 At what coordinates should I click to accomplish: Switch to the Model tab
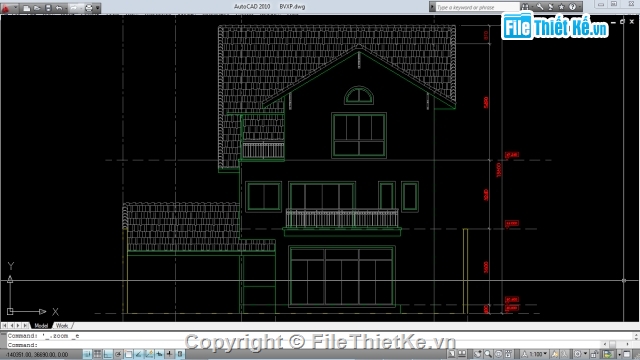[41, 326]
